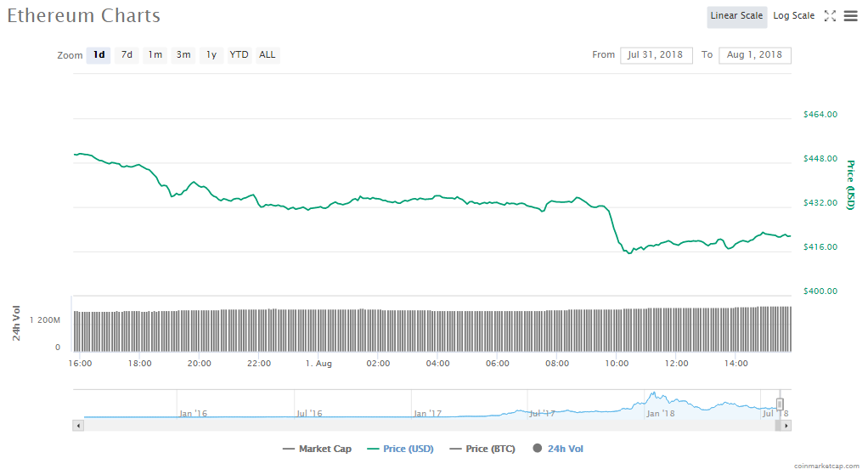The height and width of the screenshot is (475, 868).
Task: Click the From date field
Action: click(657, 55)
